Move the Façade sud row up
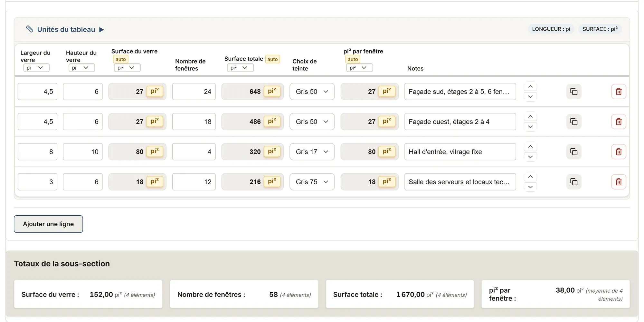The image size is (644, 322). click(530, 86)
